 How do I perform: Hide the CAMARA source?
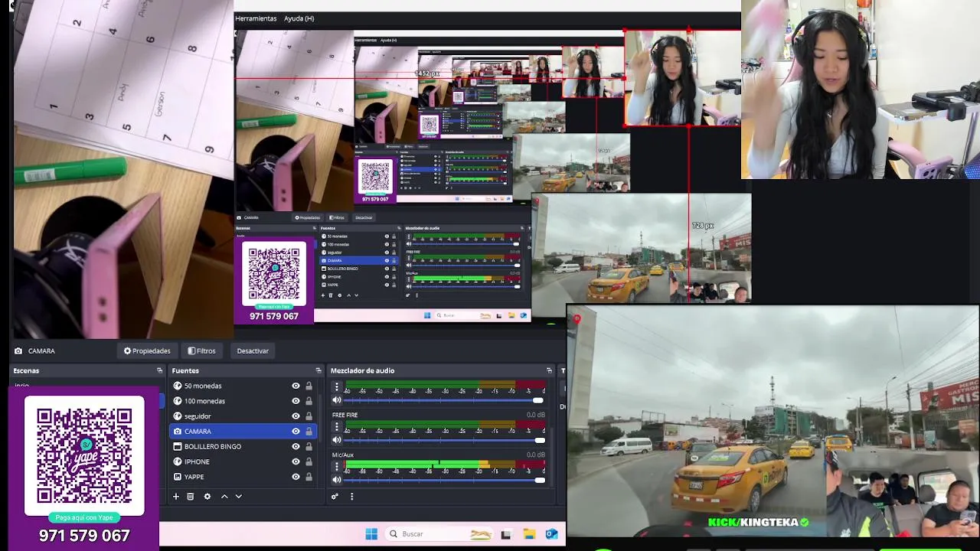(x=296, y=432)
